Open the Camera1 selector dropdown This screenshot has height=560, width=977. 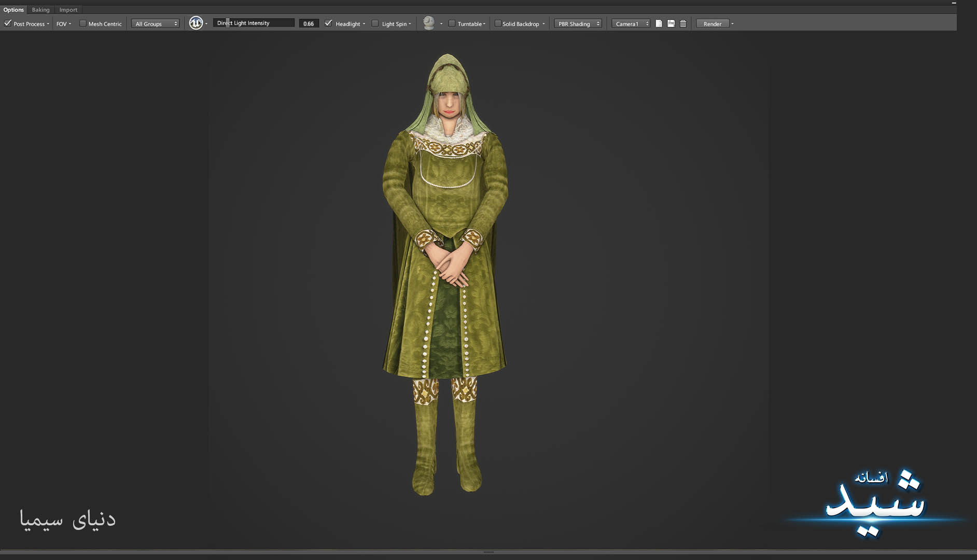point(631,24)
